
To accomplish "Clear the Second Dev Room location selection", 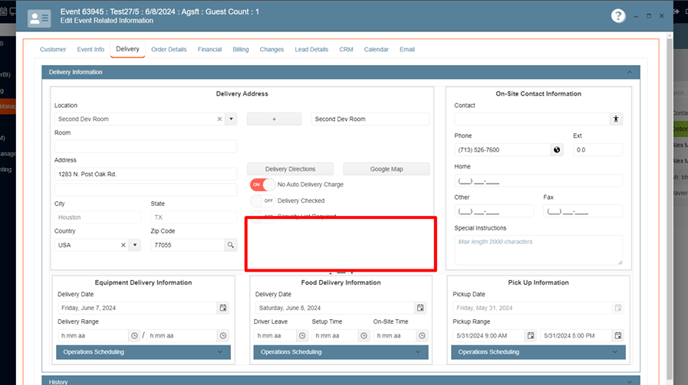I will point(219,119).
